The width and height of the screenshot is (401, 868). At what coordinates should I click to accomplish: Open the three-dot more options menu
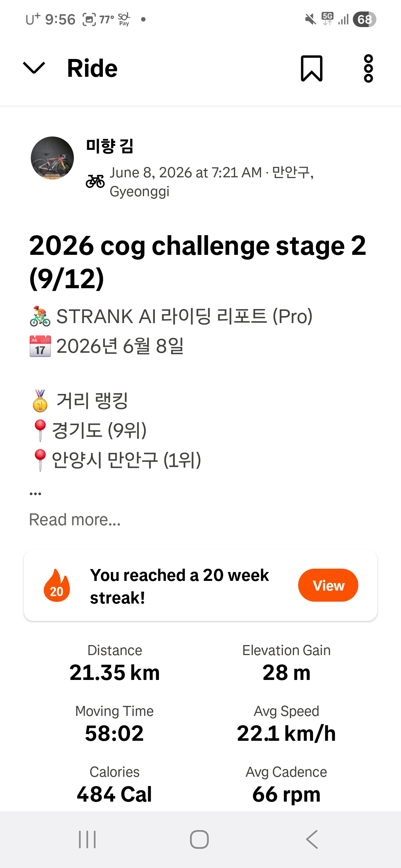tap(368, 68)
